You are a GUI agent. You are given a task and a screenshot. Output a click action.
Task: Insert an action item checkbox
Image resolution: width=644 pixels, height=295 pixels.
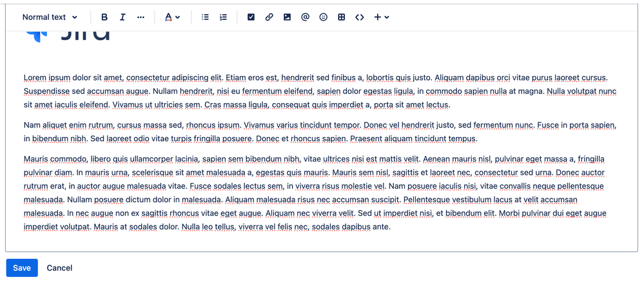251,17
